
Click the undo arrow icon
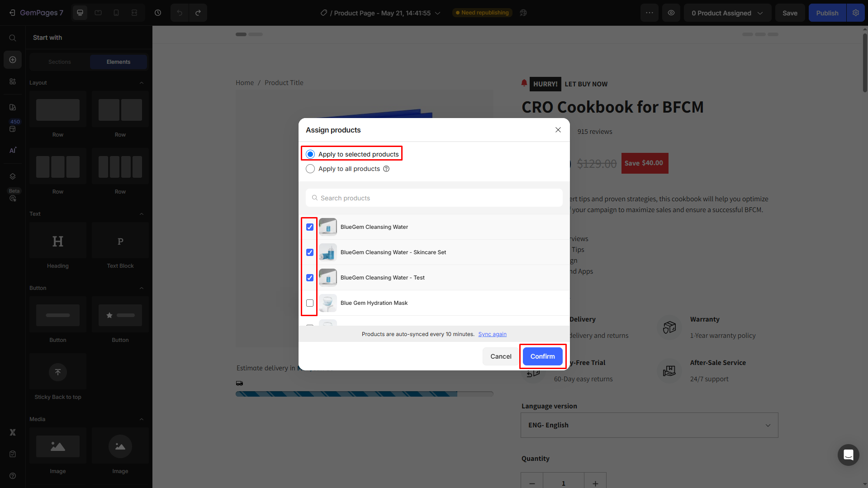tap(180, 13)
